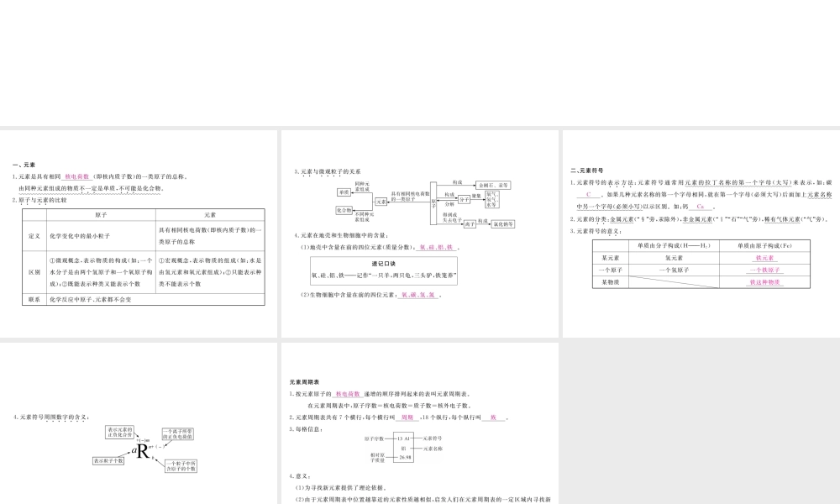
Task: Click the pink answer Ca
Action: [x=701, y=206]
